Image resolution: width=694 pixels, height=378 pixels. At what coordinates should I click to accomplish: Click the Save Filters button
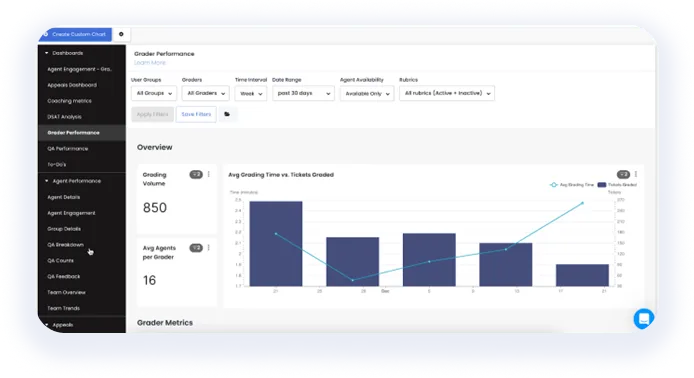click(x=196, y=114)
